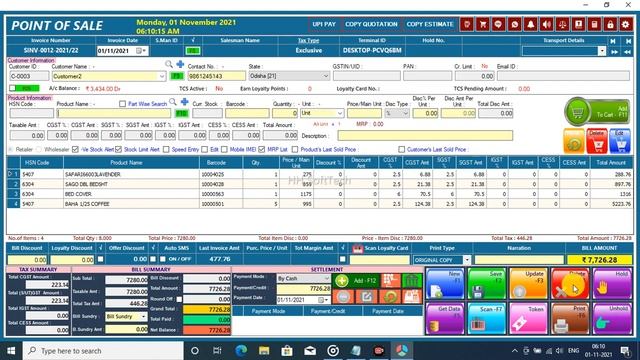The width and height of the screenshot is (640, 360).
Task: Click the Contact No input field
Action: point(216,76)
